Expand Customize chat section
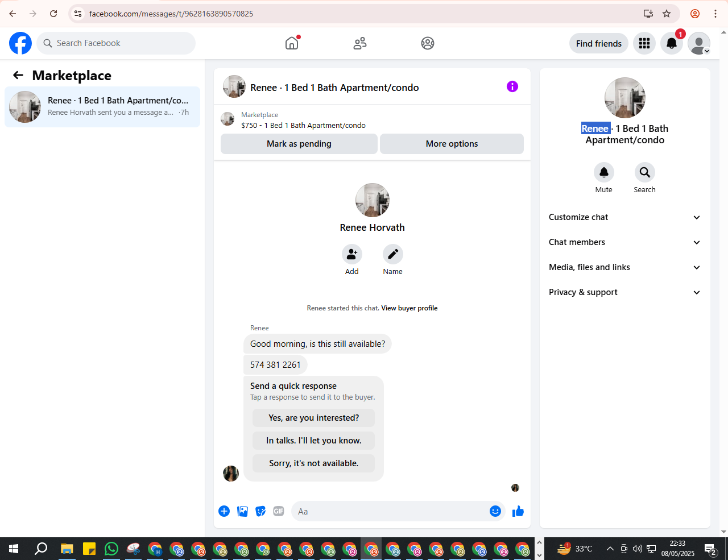 point(624,217)
